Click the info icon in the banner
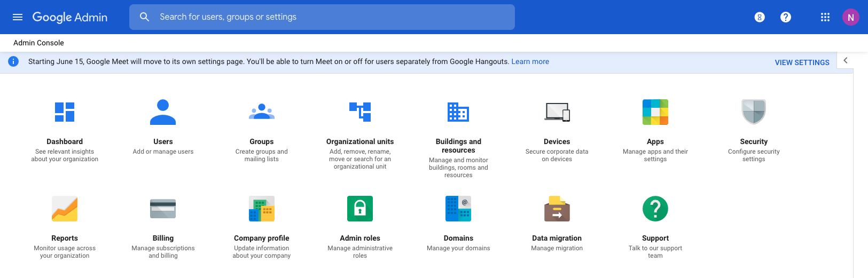 tap(13, 61)
